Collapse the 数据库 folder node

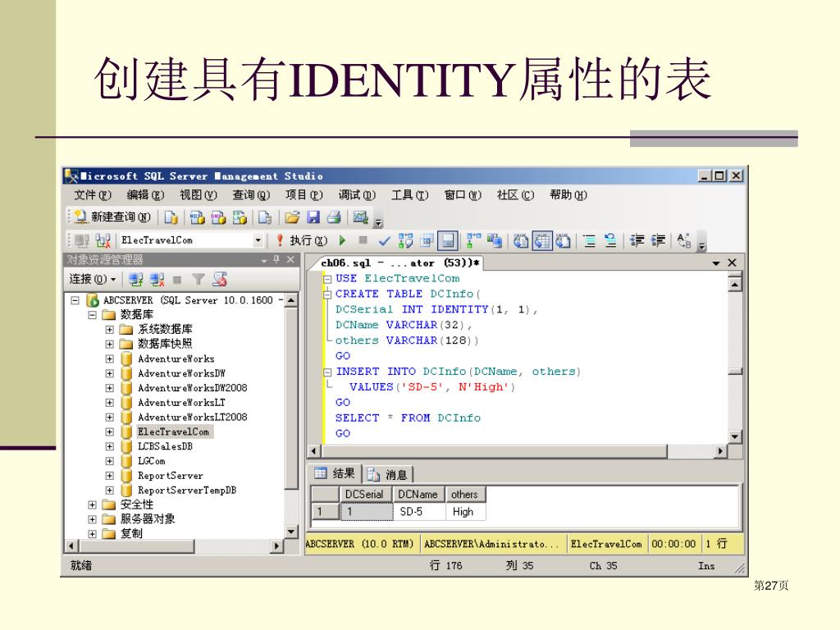[x=92, y=314]
